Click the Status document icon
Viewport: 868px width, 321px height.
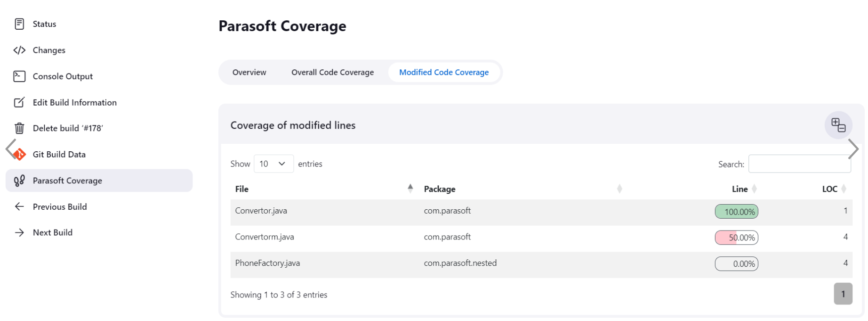pos(19,24)
